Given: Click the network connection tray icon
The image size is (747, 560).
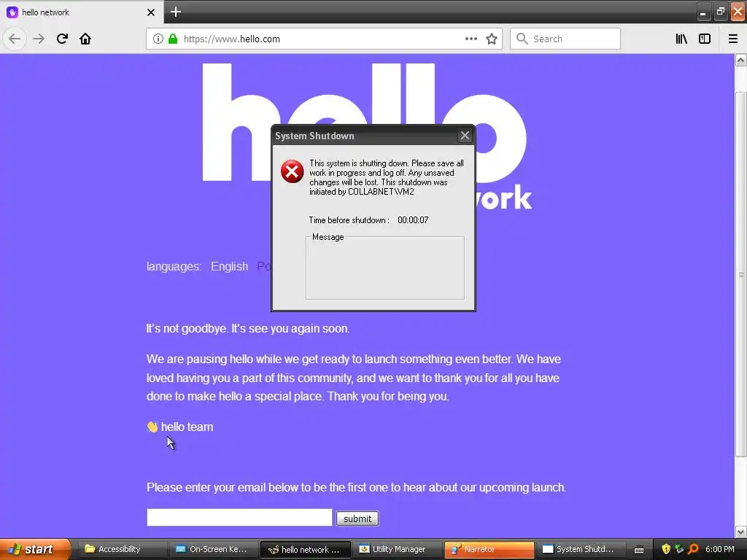Looking at the screenshot, I should [679, 549].
